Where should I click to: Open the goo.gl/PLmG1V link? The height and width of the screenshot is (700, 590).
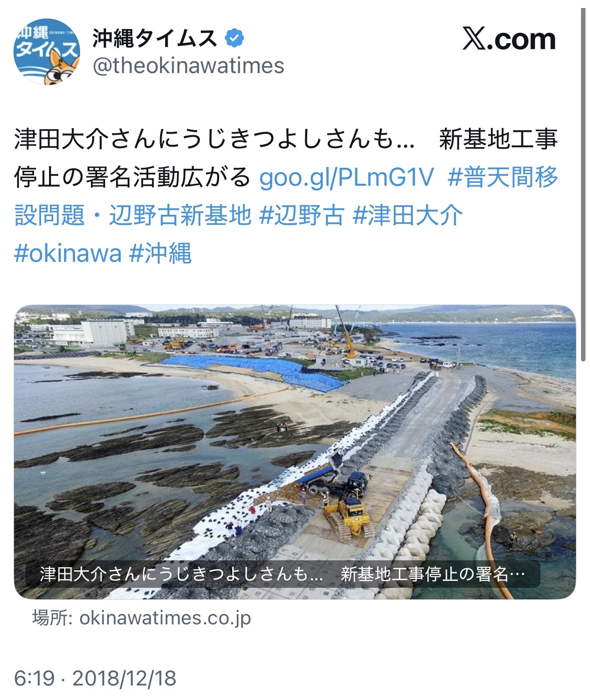point(346,177)
